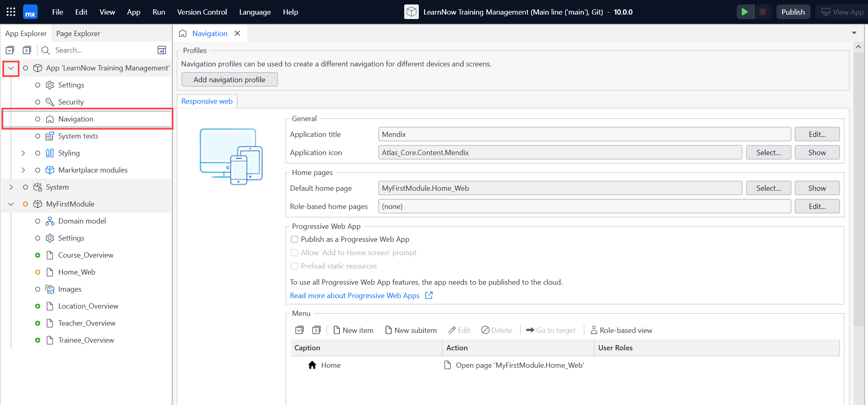This screenshot has width=868, height=405.
Task: Click Show for Default home page
Action: pos(817,188)
